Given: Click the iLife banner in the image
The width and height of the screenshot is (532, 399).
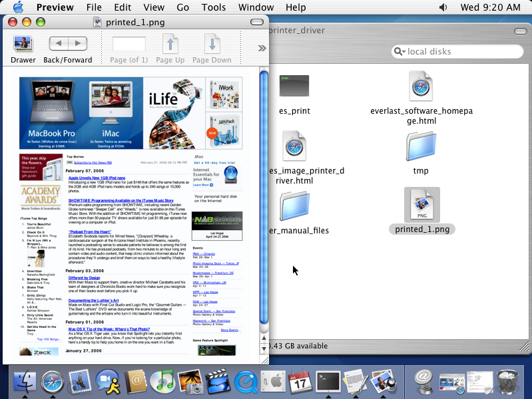Looking at the screenshot, I should pos(174,113).
